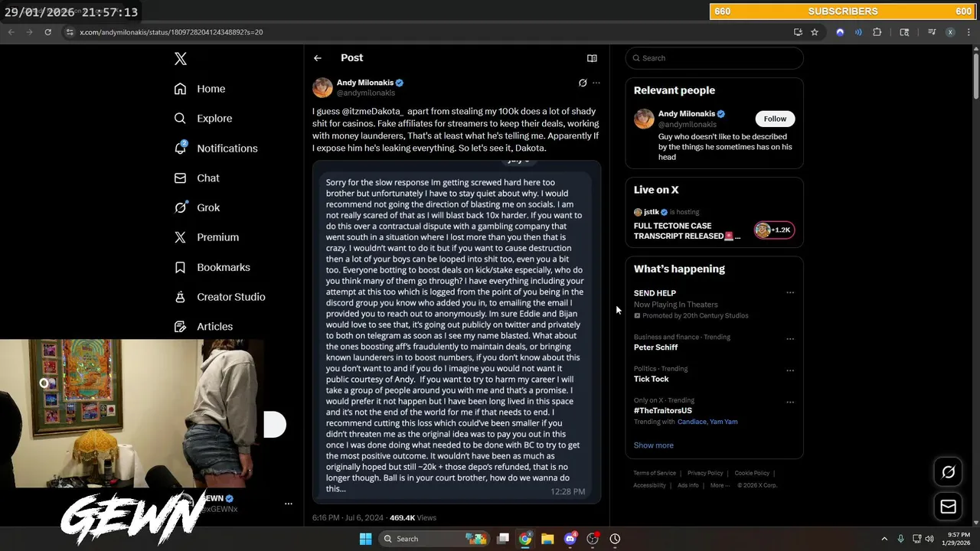Open Andy Milonakis name on the post
980x551 pixels.
365,83
